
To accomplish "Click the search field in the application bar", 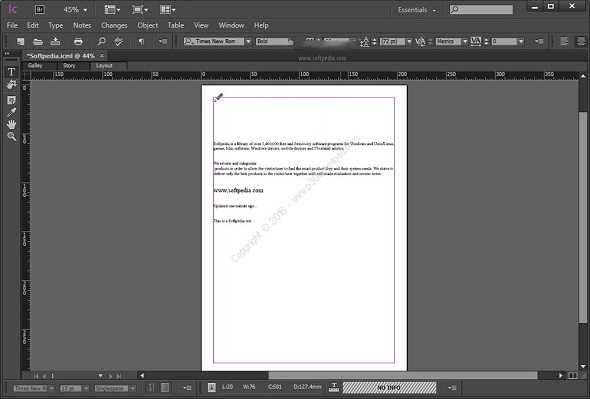I will pos(481,10).
